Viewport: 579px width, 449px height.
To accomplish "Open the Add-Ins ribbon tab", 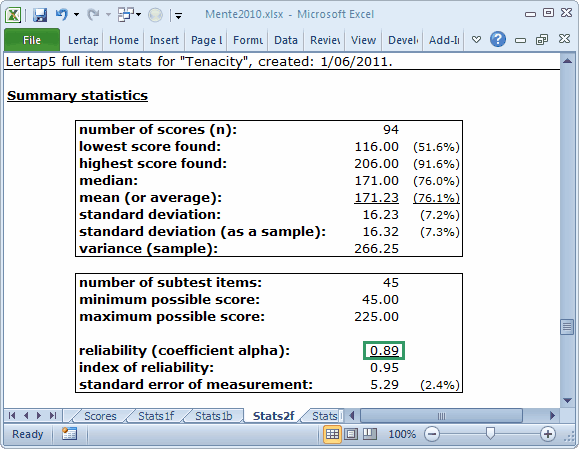I will pyautogui.click(x=444, y=40).
